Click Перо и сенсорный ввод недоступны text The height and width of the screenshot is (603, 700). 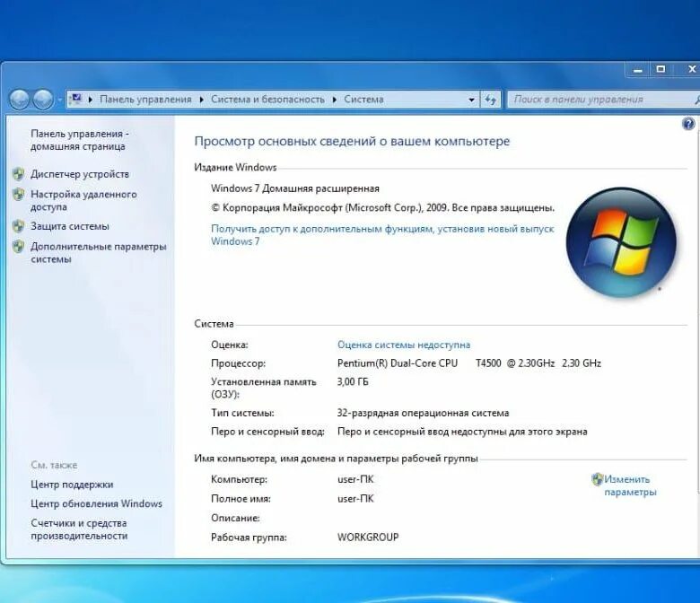(462, 432)
